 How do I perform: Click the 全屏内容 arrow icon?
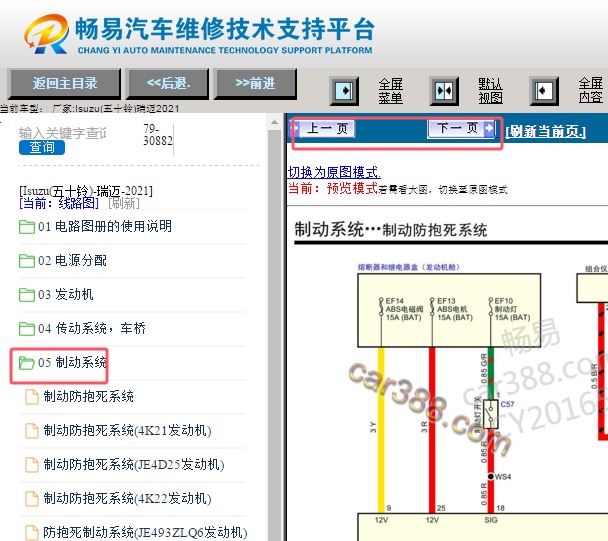point(544,91)
